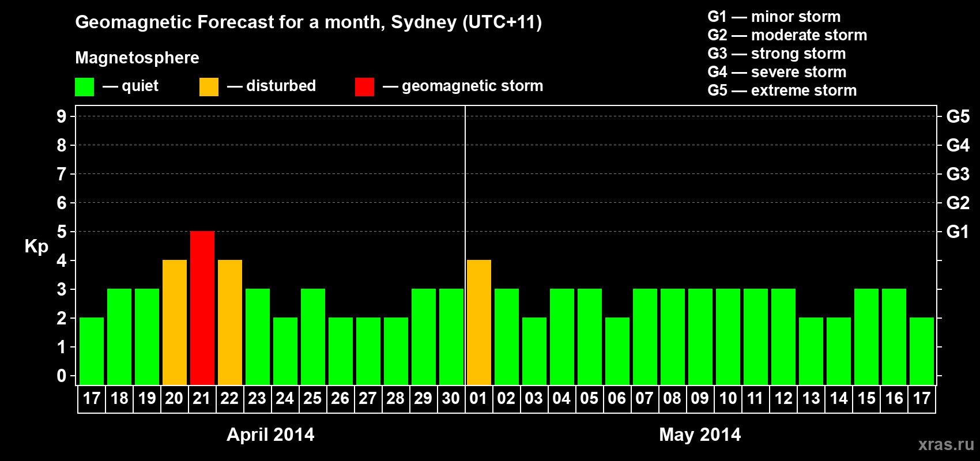
Task: Click the G3 — strong storm legend line
Action: (777, 54)
